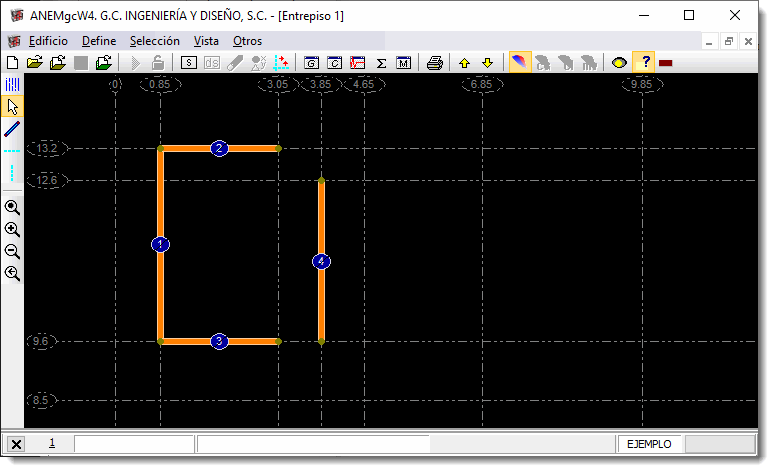The height and width of the screenshot is (472, 774).
Task: Open the Selección menu
Action: coord(155,41)
